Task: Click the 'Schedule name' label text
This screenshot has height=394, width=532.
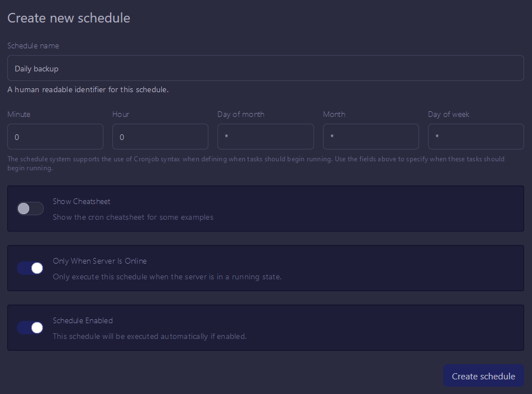Action: tap(33, 46)
